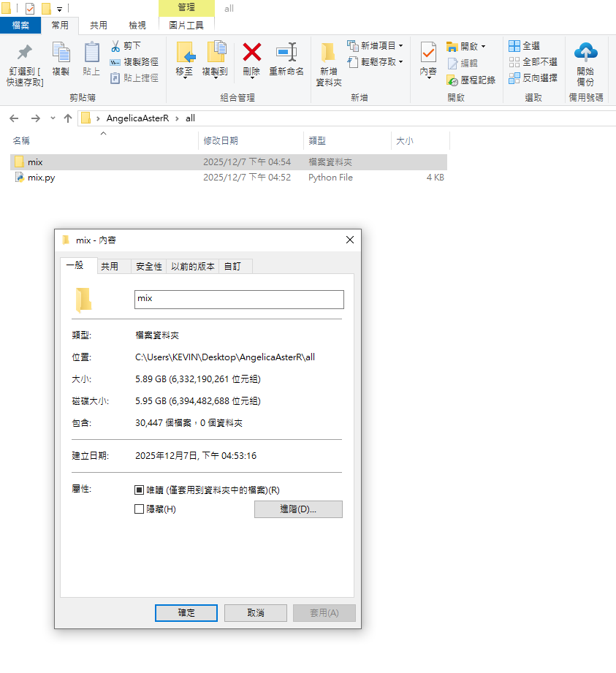Click the Rename icon in ribbon

pyautogui.click(x=286, y=53)
